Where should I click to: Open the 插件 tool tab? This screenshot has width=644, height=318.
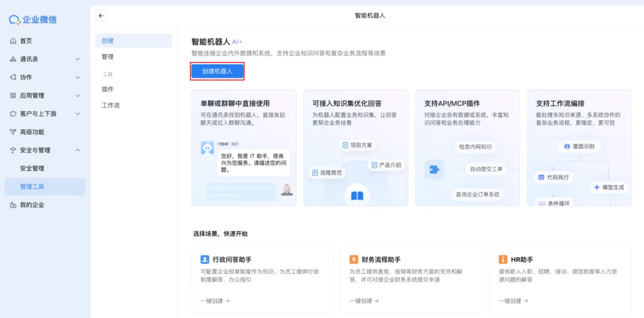coord(134,89)
